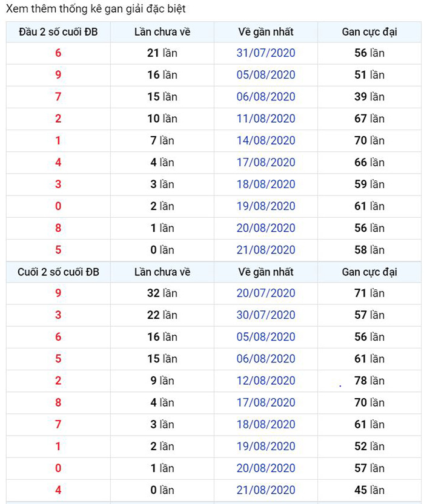The height and width of the screenshot is (504, 424).
Task: Follow the 20/07/2020 date link
Action: point(266,293)
